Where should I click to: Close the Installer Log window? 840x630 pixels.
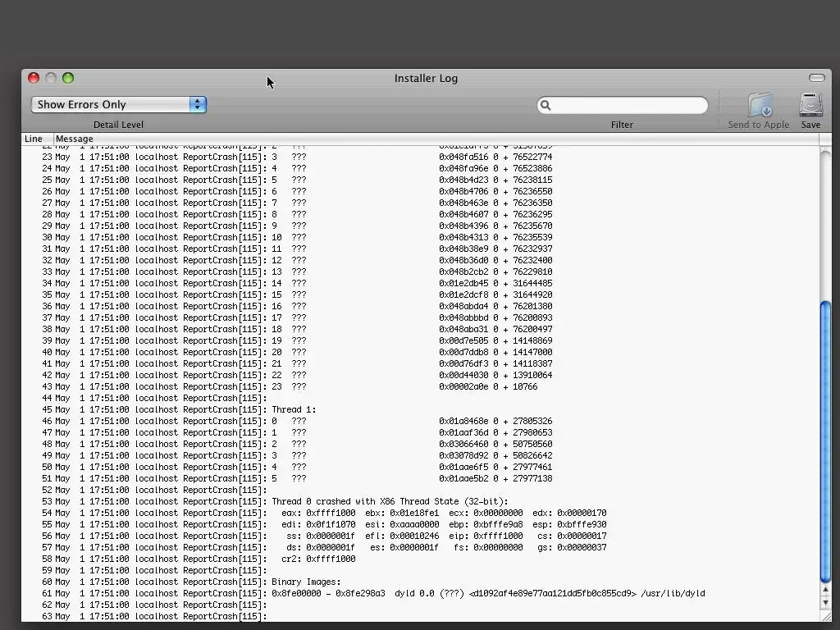(x=34, y=78)
